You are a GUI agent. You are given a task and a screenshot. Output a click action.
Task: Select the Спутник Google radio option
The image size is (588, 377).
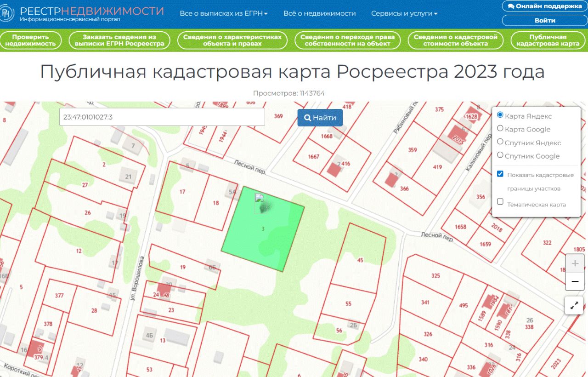(500, 155)
